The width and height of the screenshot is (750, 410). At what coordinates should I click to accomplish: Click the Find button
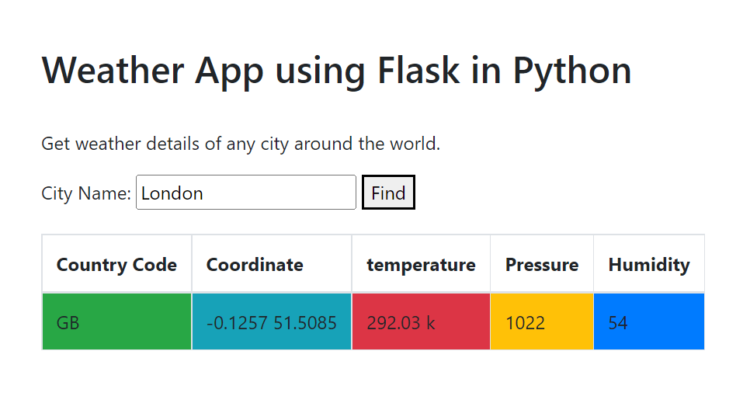tap(388, 192)
